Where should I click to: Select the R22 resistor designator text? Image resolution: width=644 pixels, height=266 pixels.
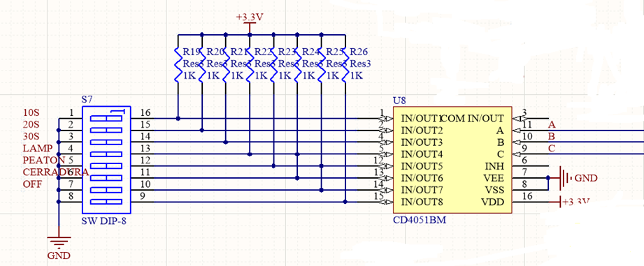click(264, 52)
